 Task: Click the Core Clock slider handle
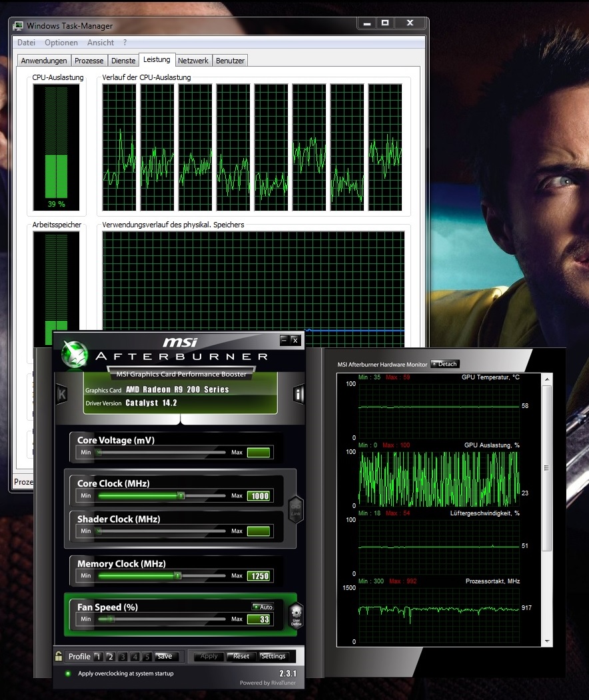click(181, 495)
